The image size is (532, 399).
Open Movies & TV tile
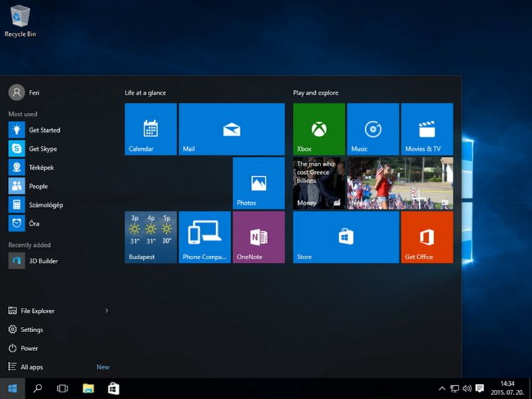tap(427, 129)
